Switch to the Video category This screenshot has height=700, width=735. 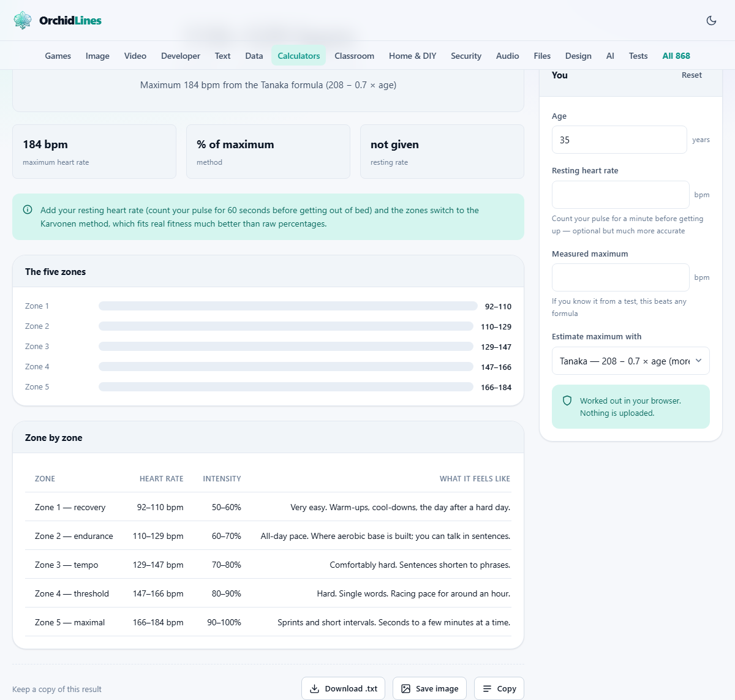point(135,56)
